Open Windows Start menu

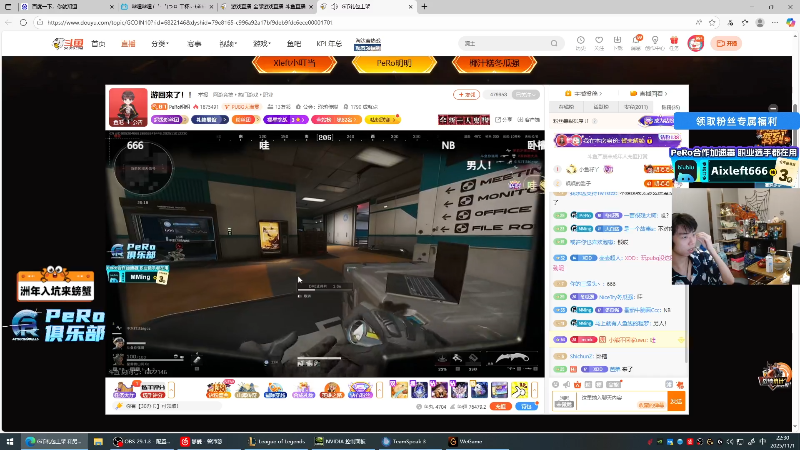pyautogui.click(x=9, y=441)
